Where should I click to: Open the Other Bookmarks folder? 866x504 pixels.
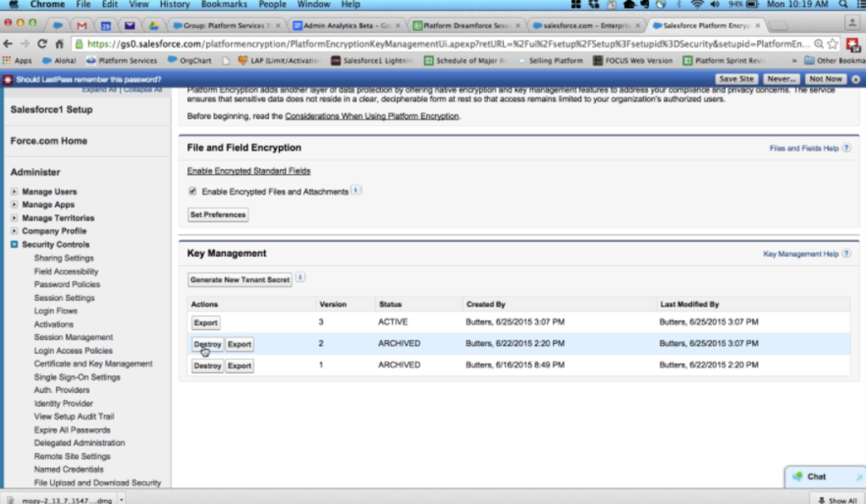click(x=834, y=60)
